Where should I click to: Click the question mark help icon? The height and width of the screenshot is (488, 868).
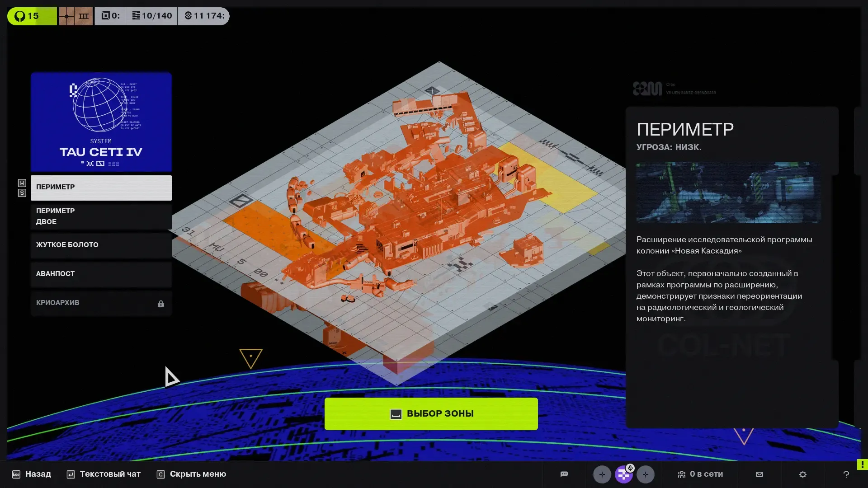pyautogui.click(x=846, y=474)
